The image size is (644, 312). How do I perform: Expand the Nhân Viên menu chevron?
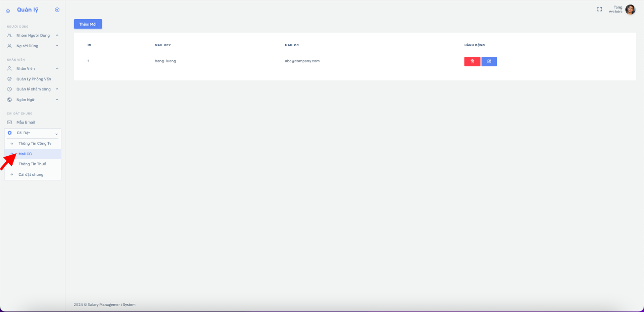tap(57, 68)
